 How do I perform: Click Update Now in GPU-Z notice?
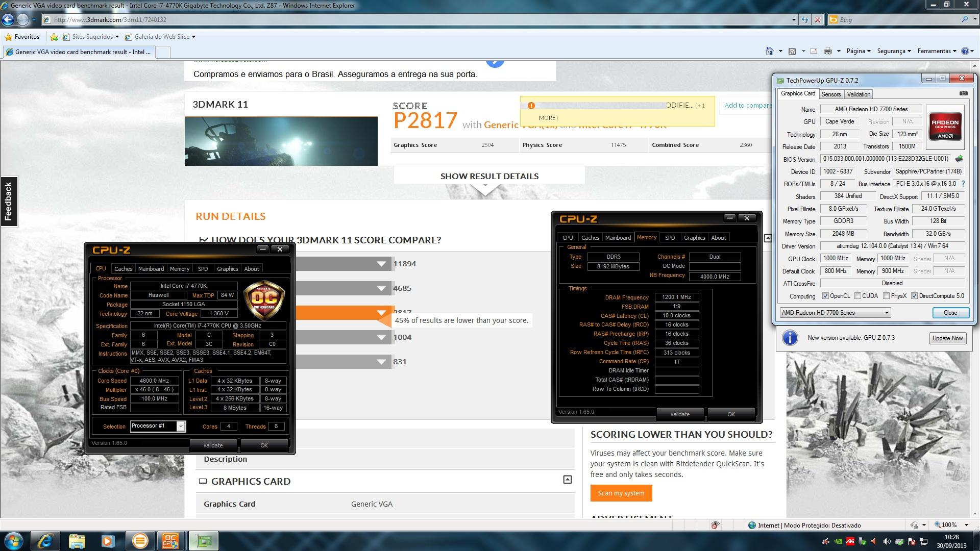click(947, 338)
